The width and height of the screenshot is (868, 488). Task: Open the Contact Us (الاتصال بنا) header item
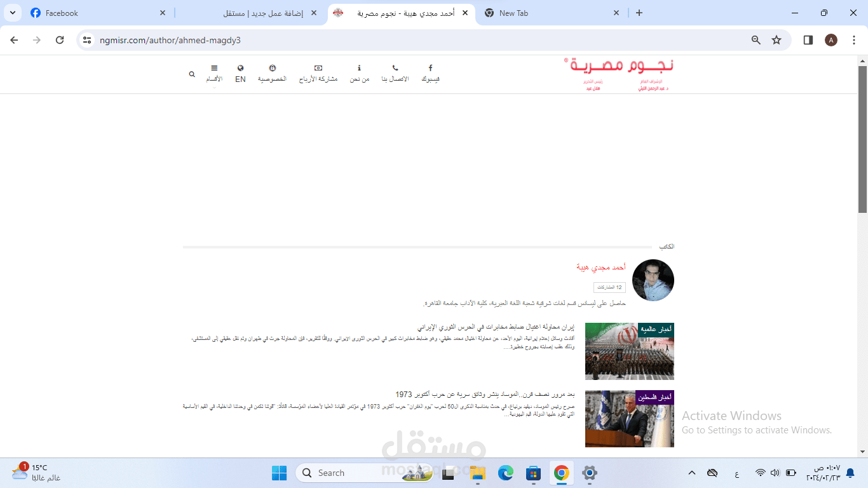395,74
